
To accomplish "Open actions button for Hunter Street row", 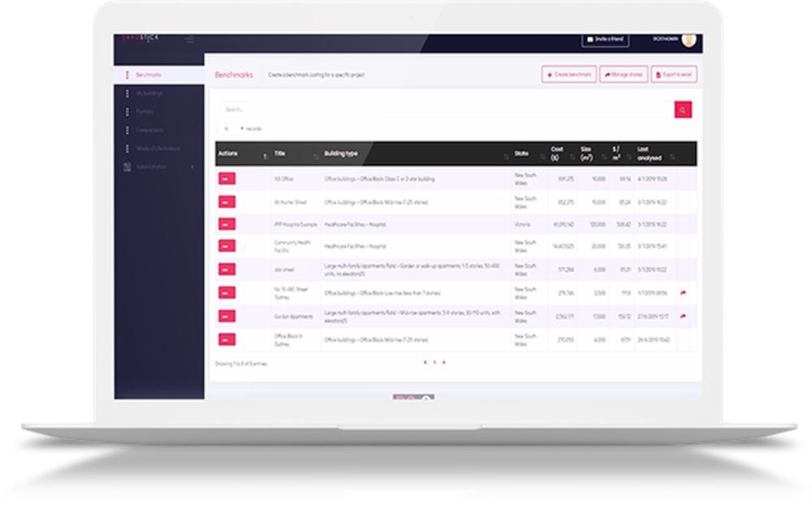I will (227, 202).
